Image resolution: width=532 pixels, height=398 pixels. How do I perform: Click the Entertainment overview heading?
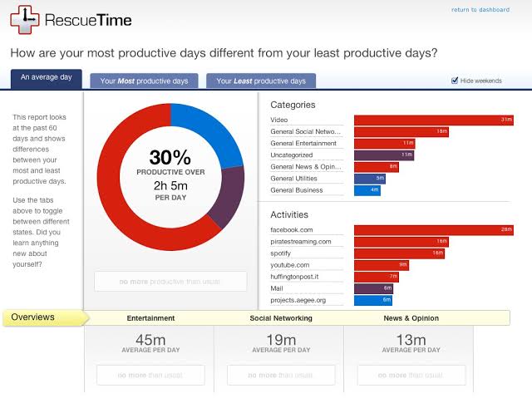coord(150,318)
